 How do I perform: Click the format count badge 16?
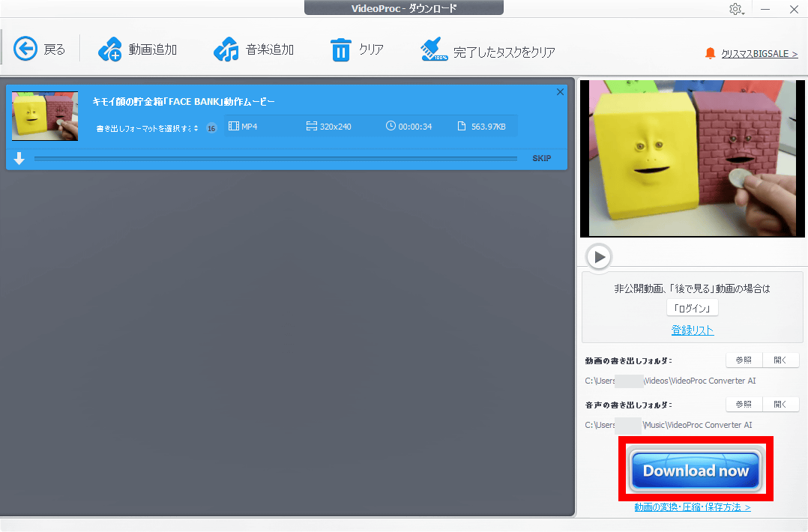211,127
